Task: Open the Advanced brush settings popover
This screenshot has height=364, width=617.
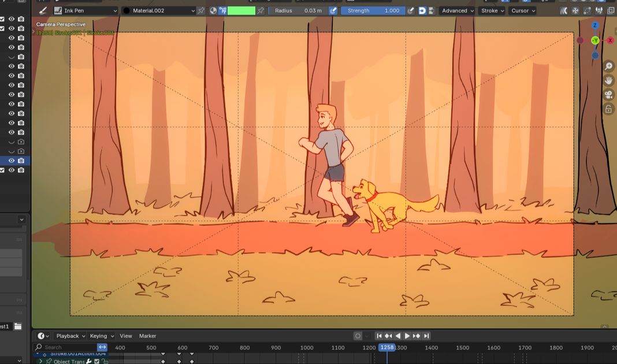Action: pos(457,10)
